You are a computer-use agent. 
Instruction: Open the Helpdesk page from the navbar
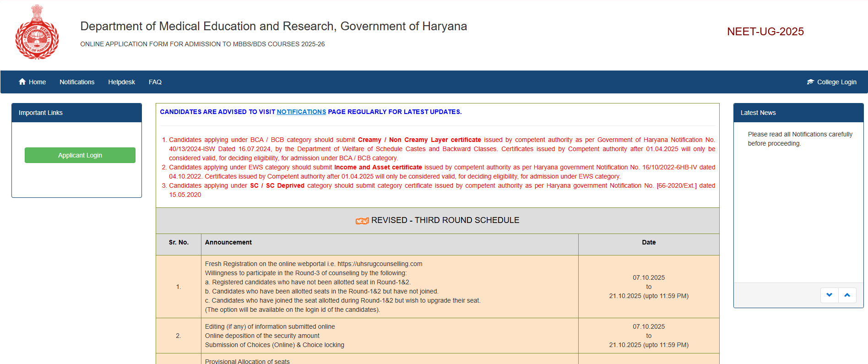pos(121,82)
